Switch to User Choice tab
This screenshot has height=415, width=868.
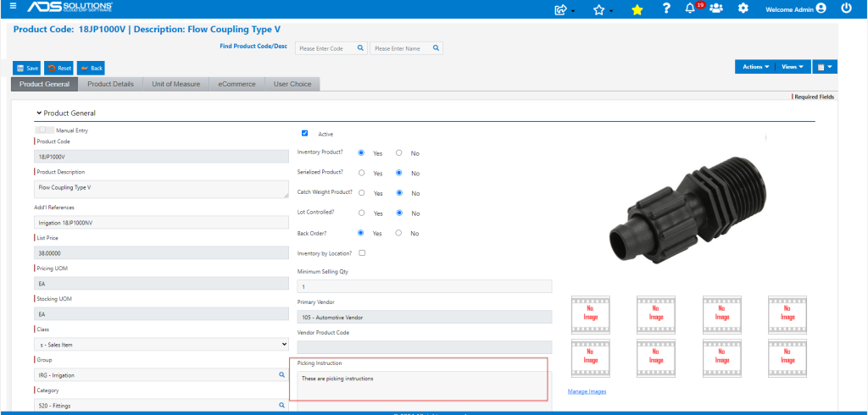pyautogui.click(x=292, y=84)
